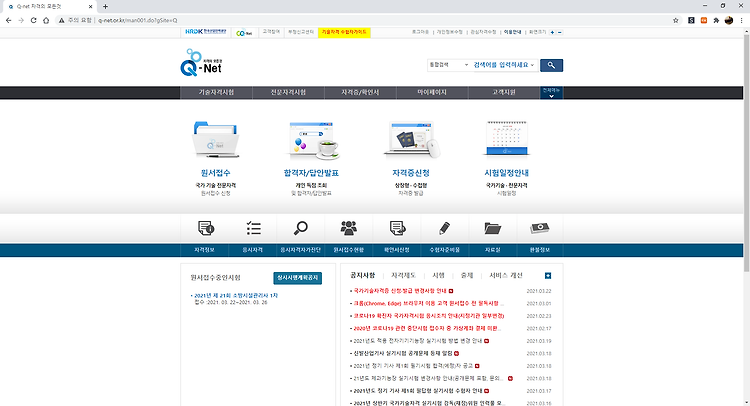Switch to the 출제 tab
750x406 pixels.
click(x=467, y=275)
